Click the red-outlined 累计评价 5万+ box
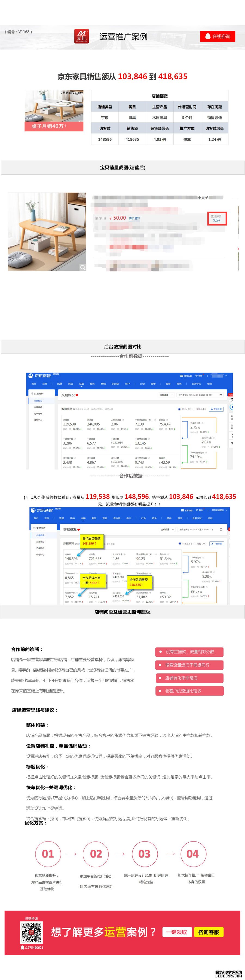 click(216, 218)
